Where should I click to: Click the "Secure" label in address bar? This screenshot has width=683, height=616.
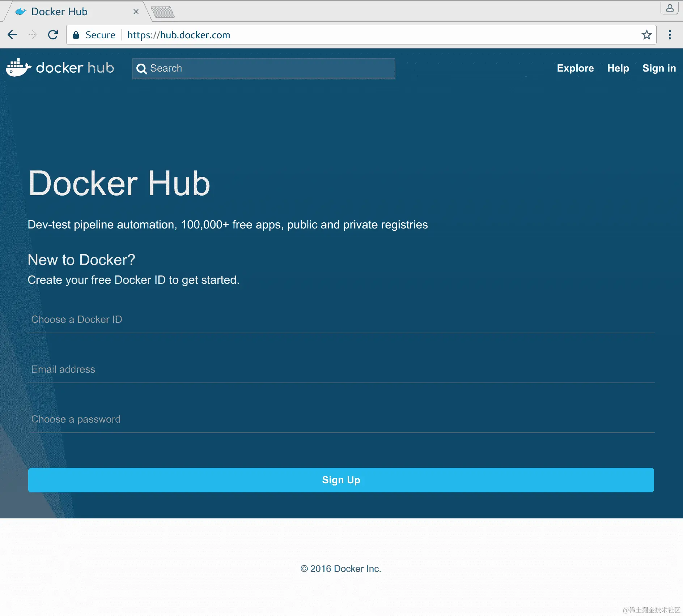tap(100, 35)
